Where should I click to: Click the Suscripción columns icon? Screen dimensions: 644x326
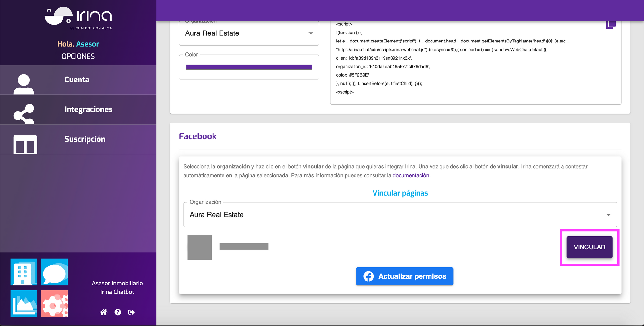click(25, 144)
